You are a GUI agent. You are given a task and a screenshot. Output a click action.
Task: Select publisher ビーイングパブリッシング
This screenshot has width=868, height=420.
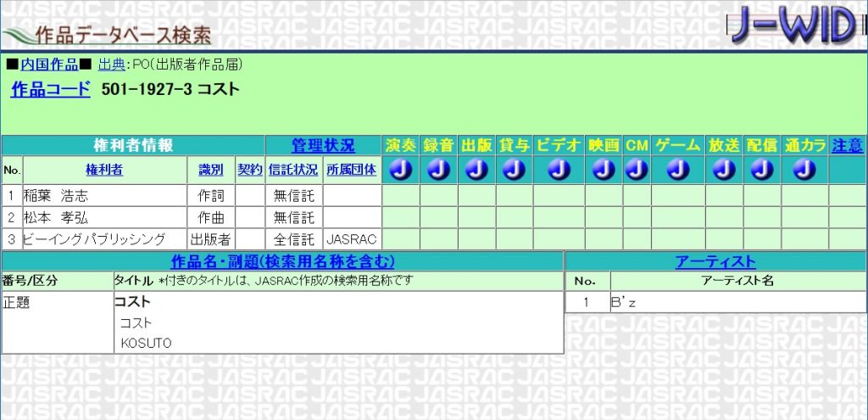pos(94,239)
